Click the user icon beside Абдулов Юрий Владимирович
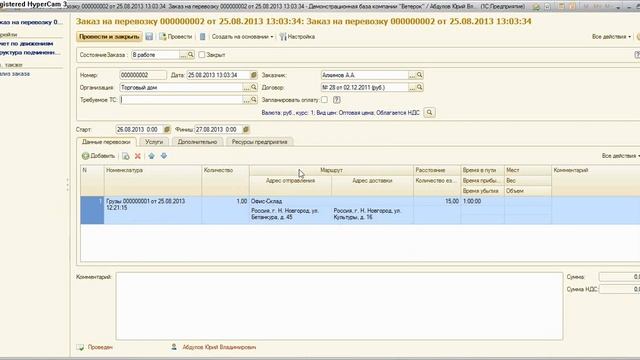640x360 pixels. [174, 347]
